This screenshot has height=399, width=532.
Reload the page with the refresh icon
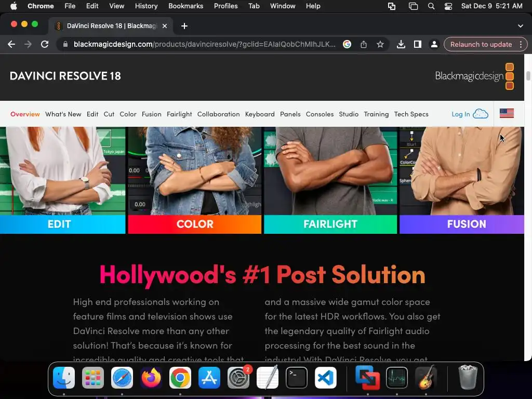click(45, 45)
